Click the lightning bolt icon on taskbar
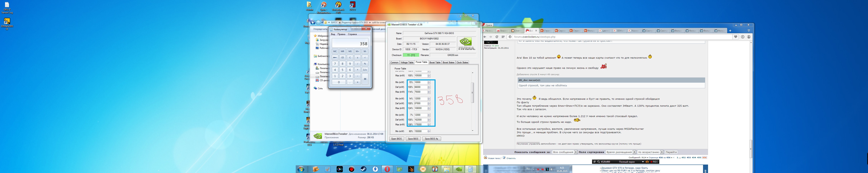 click(375, 169)
